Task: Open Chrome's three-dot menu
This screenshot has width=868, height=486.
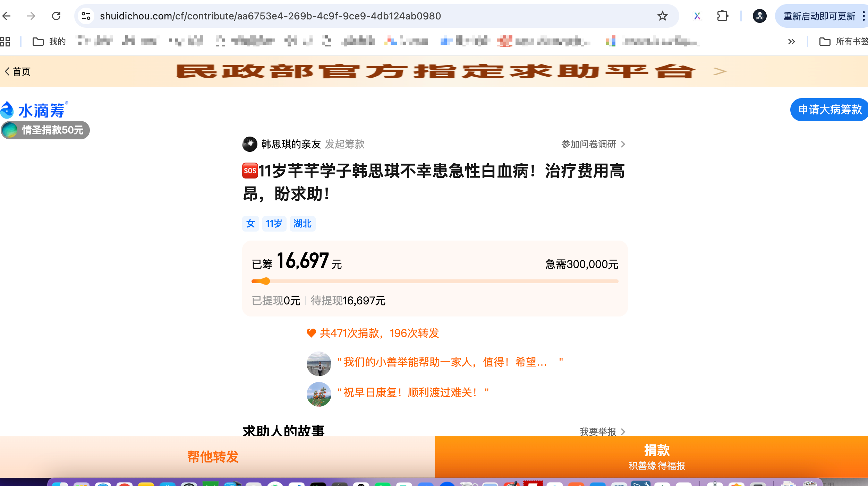Action: (x=863, y=16)
